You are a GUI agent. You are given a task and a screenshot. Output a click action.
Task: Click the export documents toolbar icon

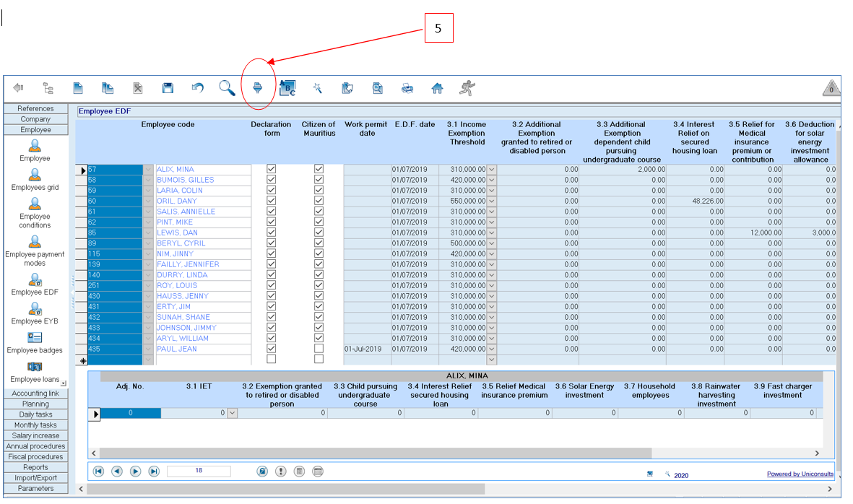click(x=347, y=87)
